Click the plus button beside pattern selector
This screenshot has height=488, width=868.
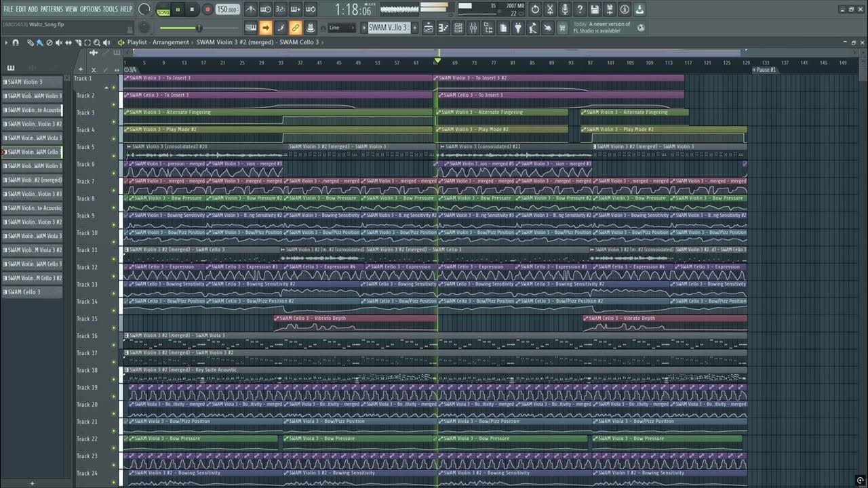(415, 28)
